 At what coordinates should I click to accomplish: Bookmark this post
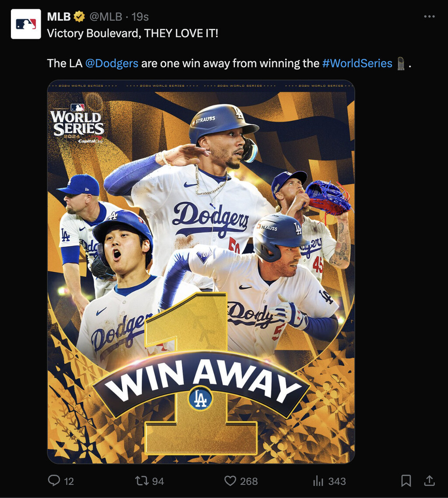[406, 481]
